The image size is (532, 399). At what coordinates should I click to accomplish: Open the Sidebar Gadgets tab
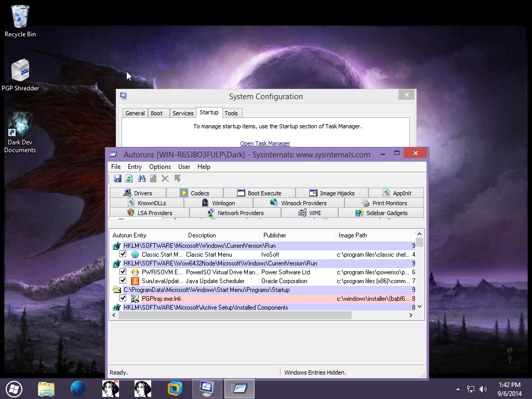pyautogui.click(x=381, y=212)
